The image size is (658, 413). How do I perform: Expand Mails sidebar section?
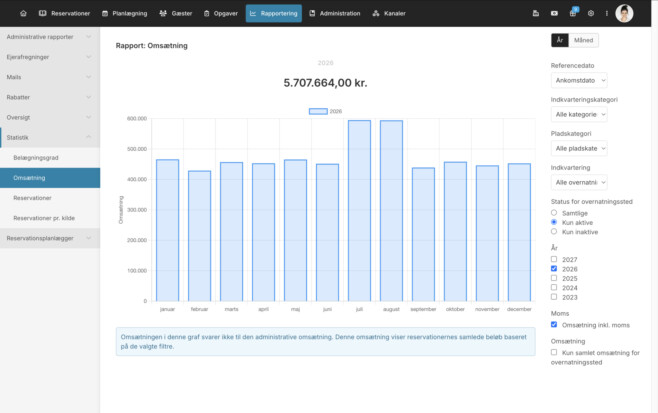(x=50, y=77)
